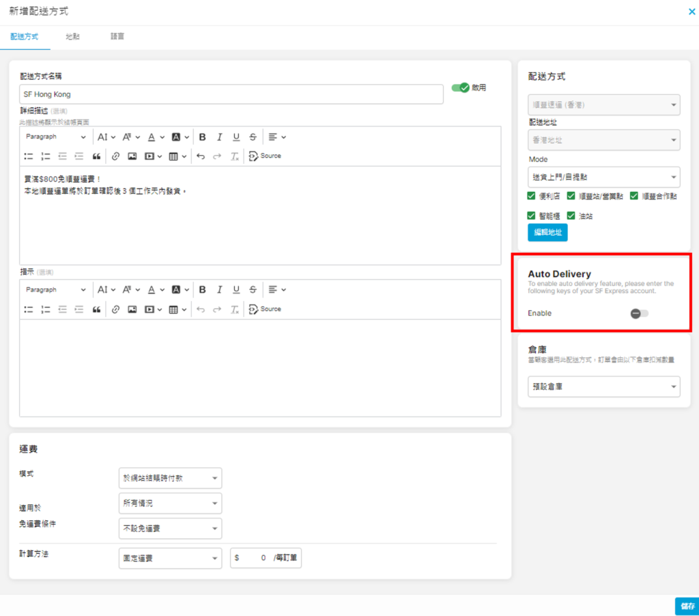Image resolution: width=699 pixels, height=616 pixels.
Task: Enable the Auto Delivery toggle
Action: point(639,313)
